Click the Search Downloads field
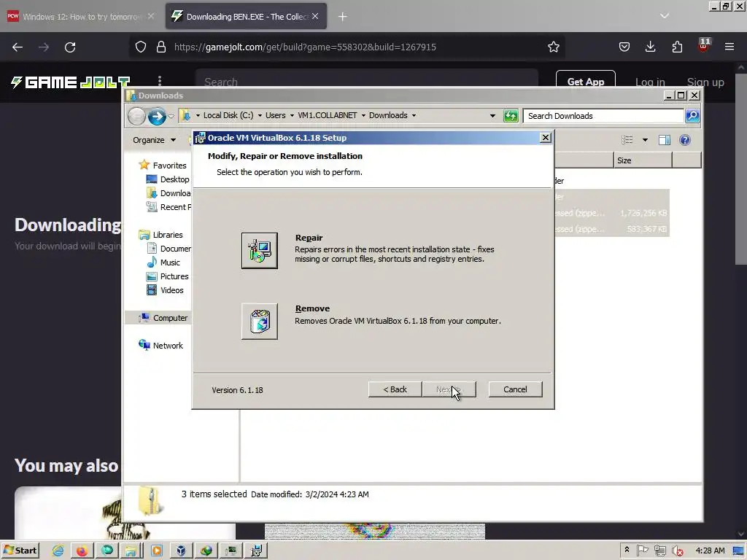This screenshot has height=560, width=747. click(x=603, y=116)
